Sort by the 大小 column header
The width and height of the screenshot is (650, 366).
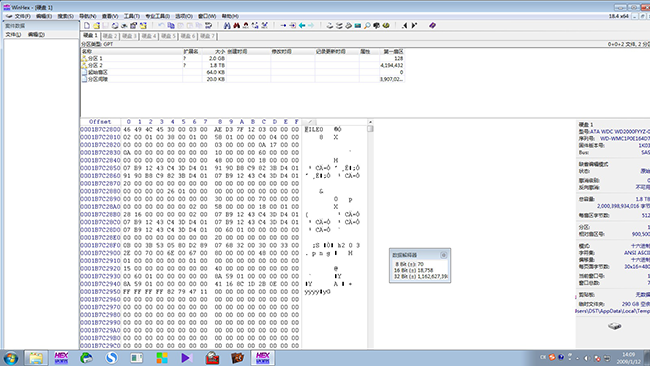click(x=214, y=51)
